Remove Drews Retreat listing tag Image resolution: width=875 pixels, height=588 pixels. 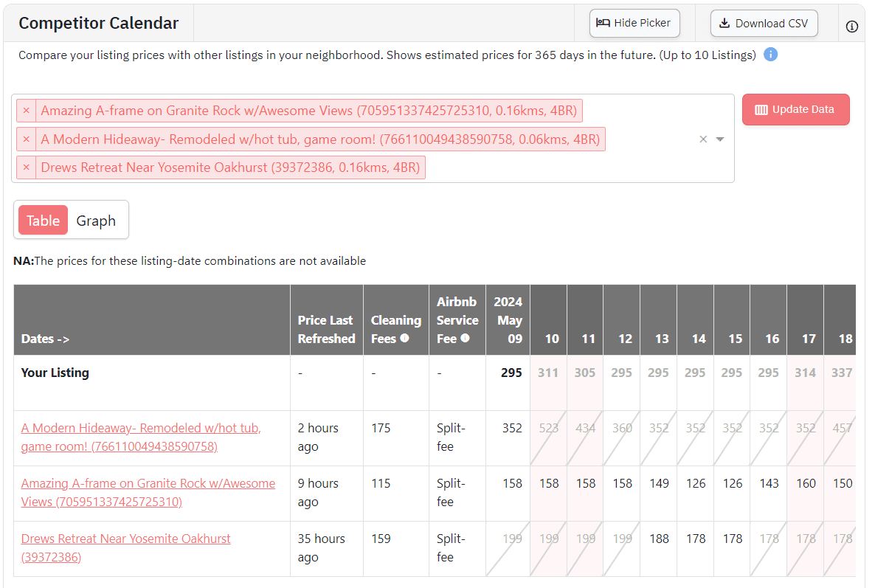point(27,167)
